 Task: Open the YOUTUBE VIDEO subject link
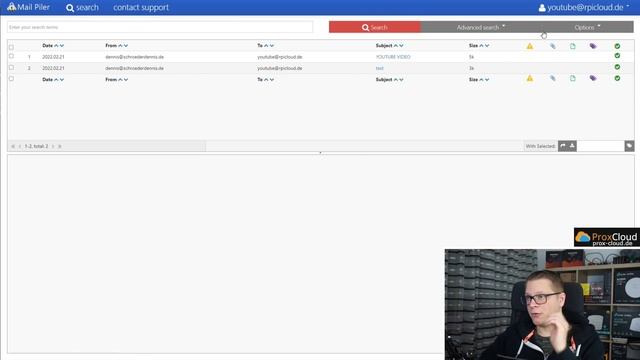coord(393,57)
